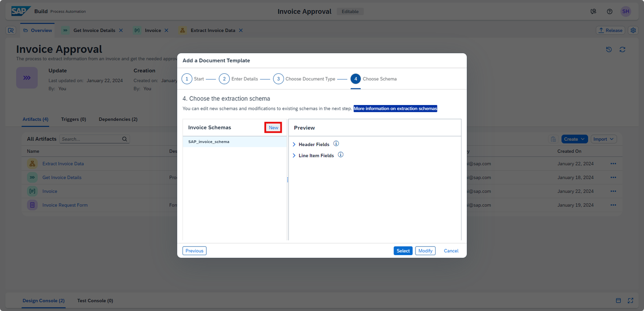
Task: Click wizard step 4 Choose Schema
Action: click(x=373, y=79)
